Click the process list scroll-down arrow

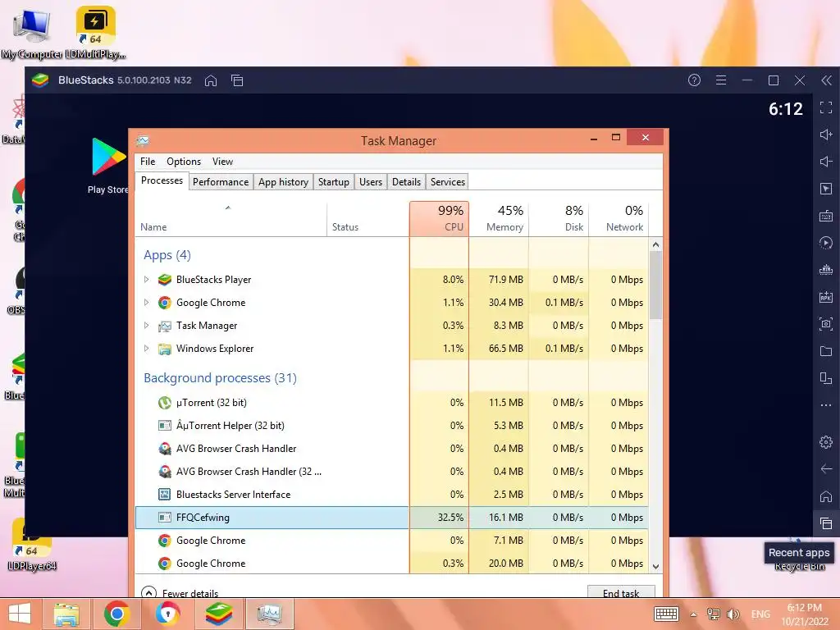(655, 566)
